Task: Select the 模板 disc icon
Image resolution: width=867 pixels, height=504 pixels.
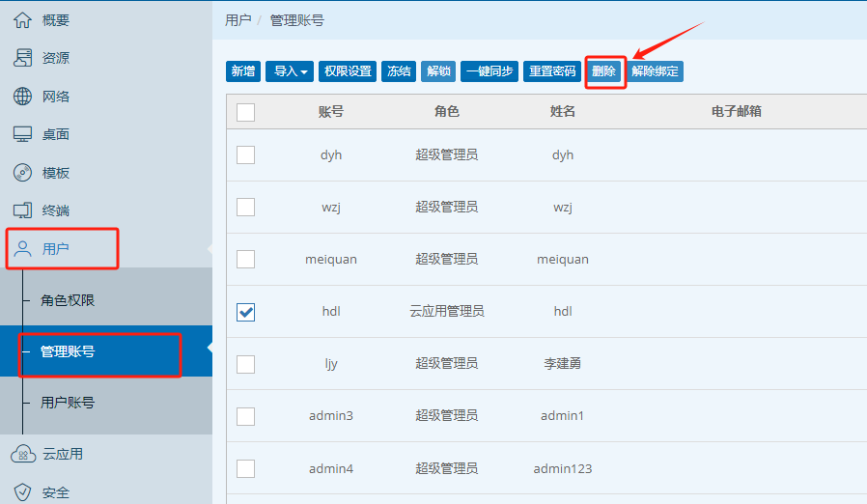Action: 22,173
